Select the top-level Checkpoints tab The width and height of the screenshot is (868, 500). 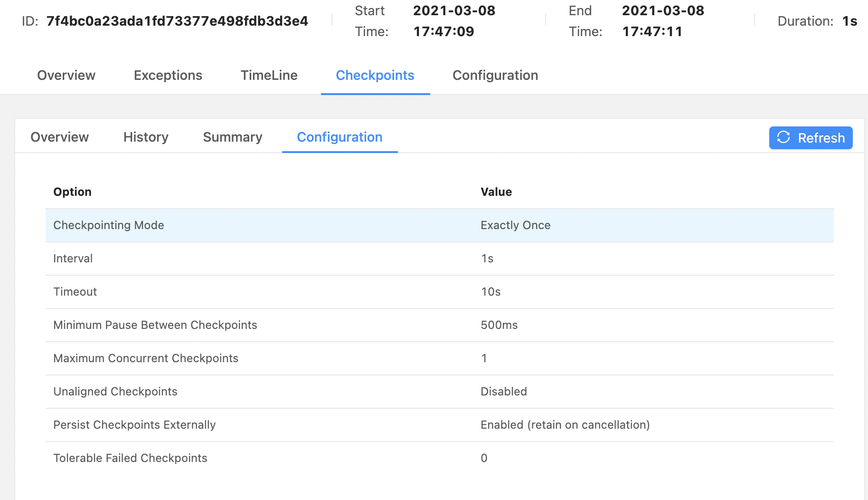[375, 76]
